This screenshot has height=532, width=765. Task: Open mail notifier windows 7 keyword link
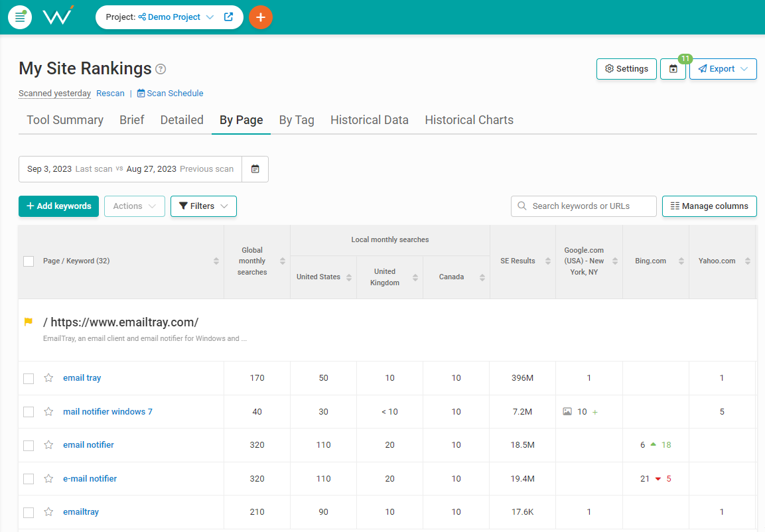[x=108, y=411]
